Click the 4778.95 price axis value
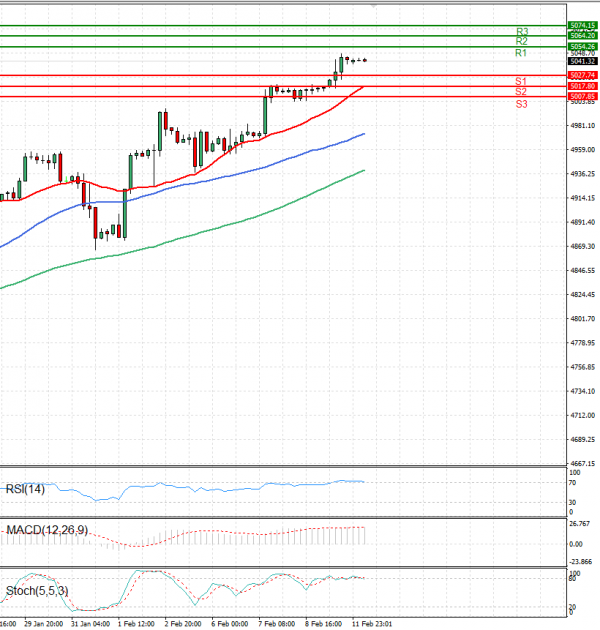Viewport: 600px width, 630px height. point(583,343)
